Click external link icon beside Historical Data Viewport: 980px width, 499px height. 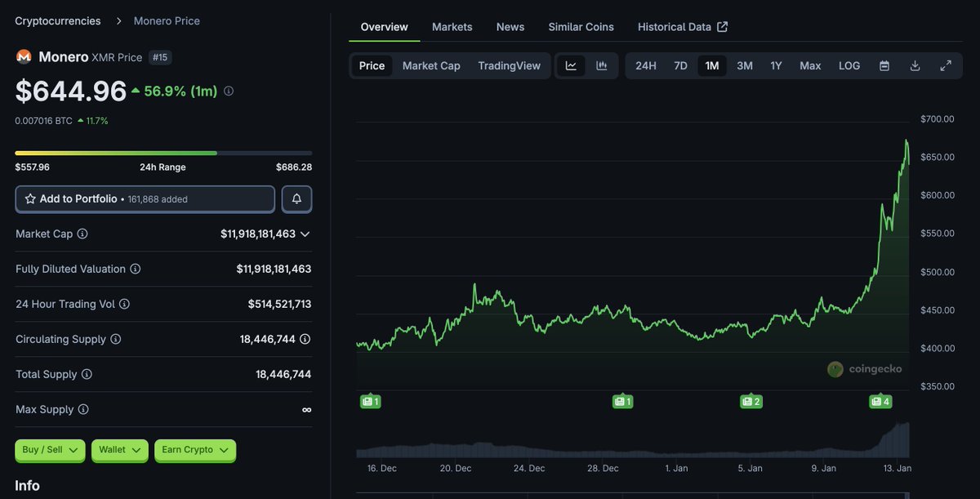(x=722, y=27)
